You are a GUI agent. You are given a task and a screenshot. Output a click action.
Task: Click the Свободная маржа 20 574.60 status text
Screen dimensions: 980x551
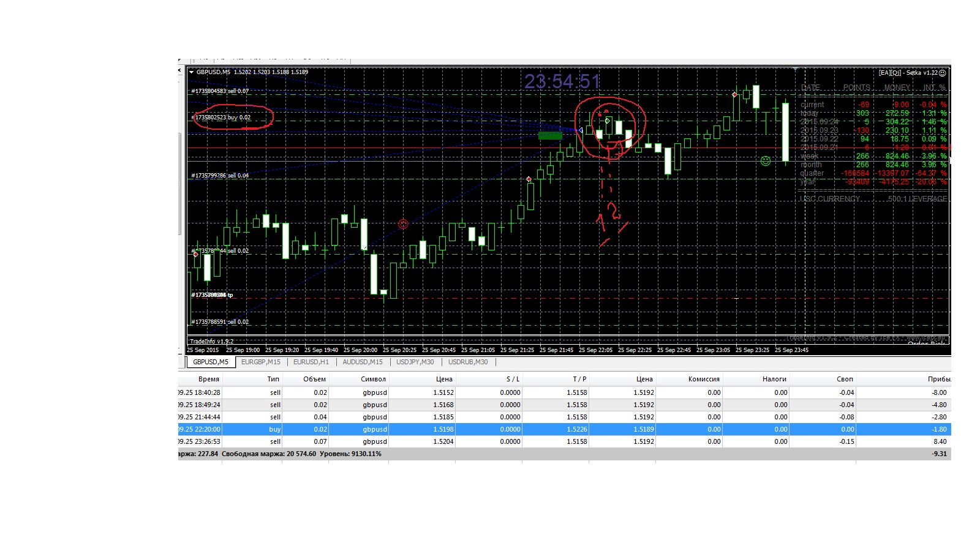(x=269, y=454)
